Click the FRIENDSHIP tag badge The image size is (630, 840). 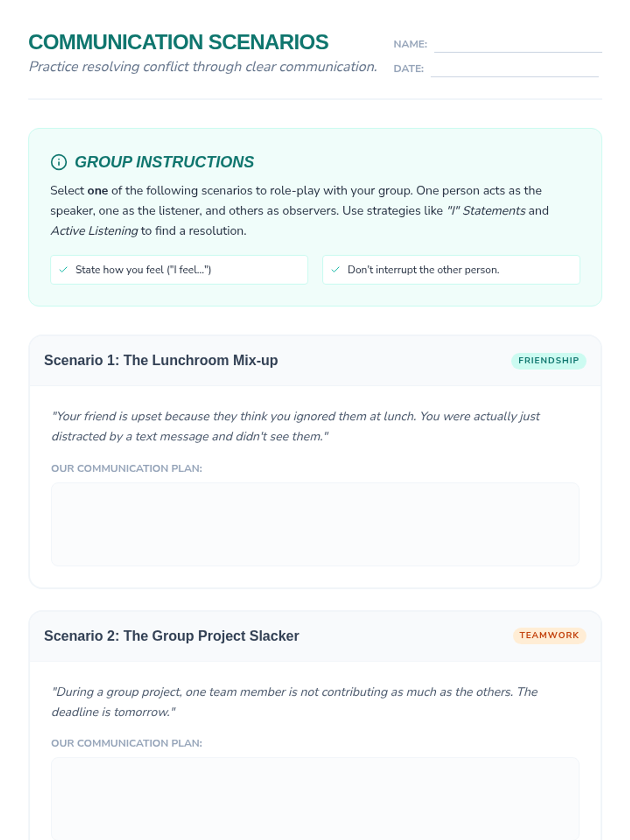tap(549, 361)
